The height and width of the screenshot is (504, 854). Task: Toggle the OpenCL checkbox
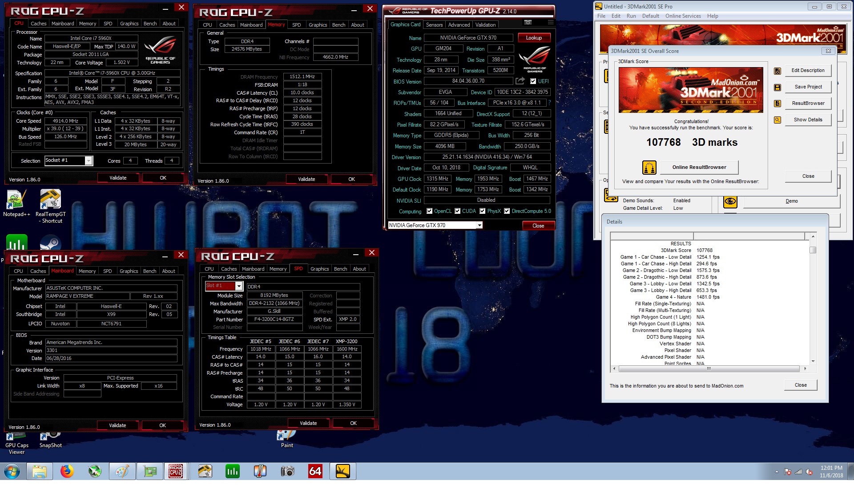coord(430,211)
